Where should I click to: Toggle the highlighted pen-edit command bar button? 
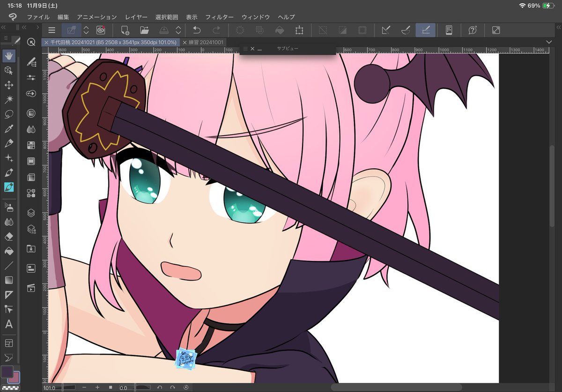(x=71, y=30)
